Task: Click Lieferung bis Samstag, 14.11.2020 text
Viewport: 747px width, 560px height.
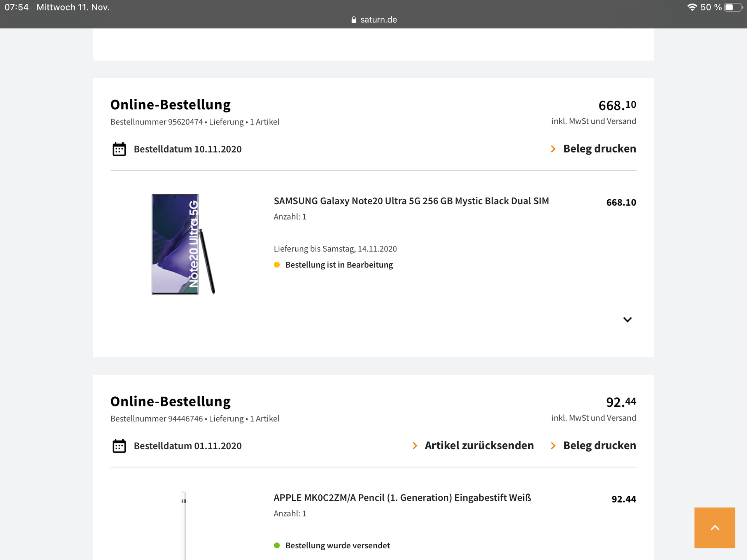Action: point(335,249)
